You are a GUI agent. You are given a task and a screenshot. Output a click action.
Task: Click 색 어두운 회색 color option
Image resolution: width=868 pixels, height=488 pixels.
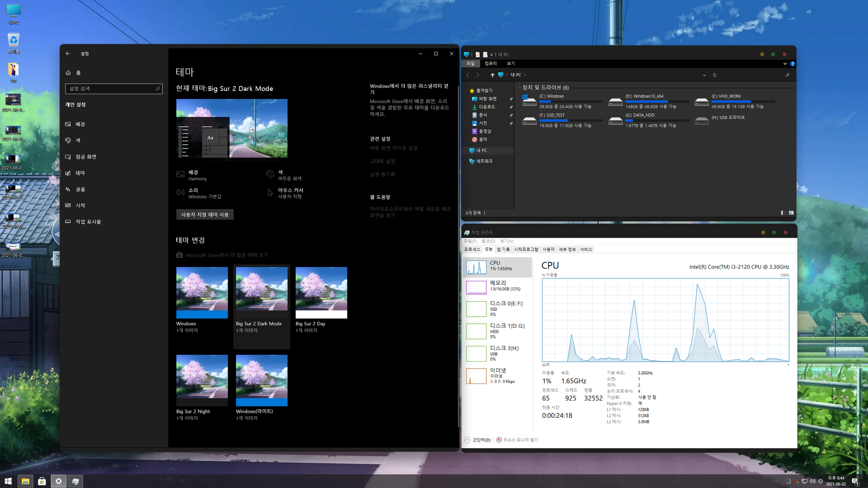[284, 175]
